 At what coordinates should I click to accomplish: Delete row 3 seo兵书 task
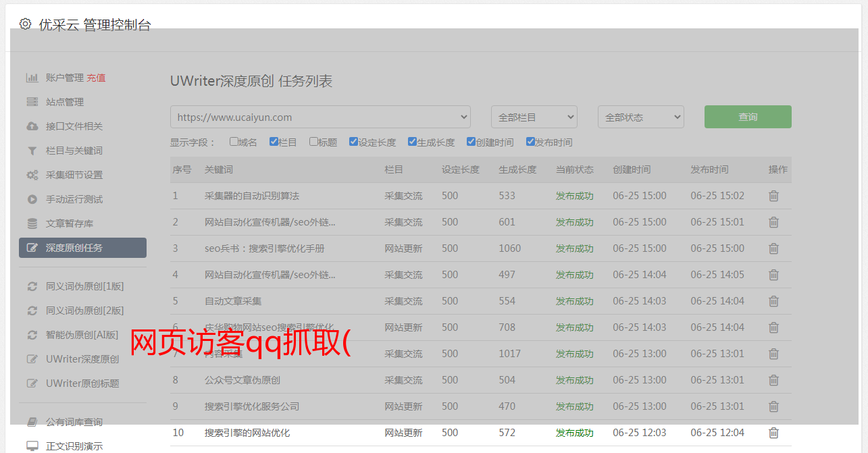pos(774,248)
